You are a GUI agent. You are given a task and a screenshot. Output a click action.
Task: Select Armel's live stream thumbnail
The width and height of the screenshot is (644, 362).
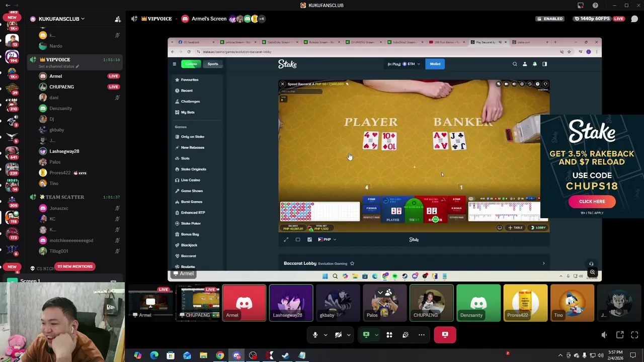click(x=150, y=303)
